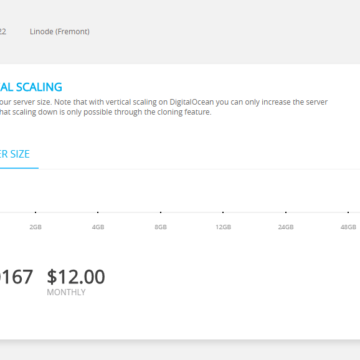Click the Linode (Fremont) server label
The height and width of the screenshot is (360, 360).
point(60,32)
